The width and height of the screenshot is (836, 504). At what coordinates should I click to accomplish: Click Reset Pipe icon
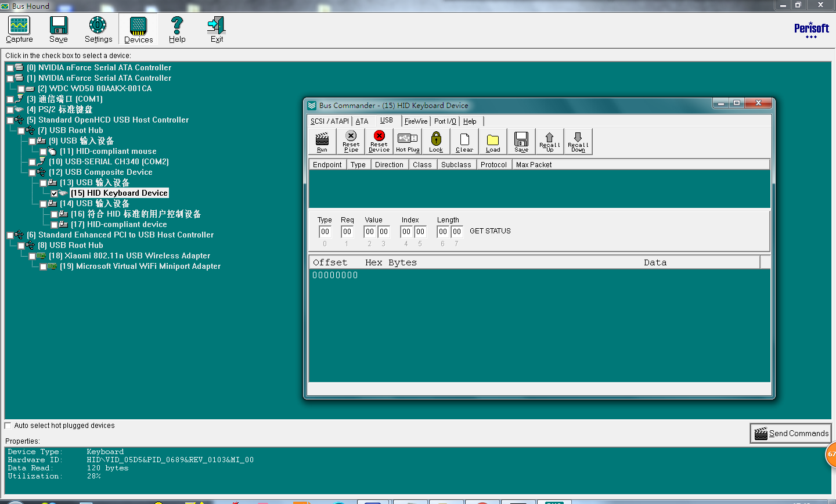[351, 142]
